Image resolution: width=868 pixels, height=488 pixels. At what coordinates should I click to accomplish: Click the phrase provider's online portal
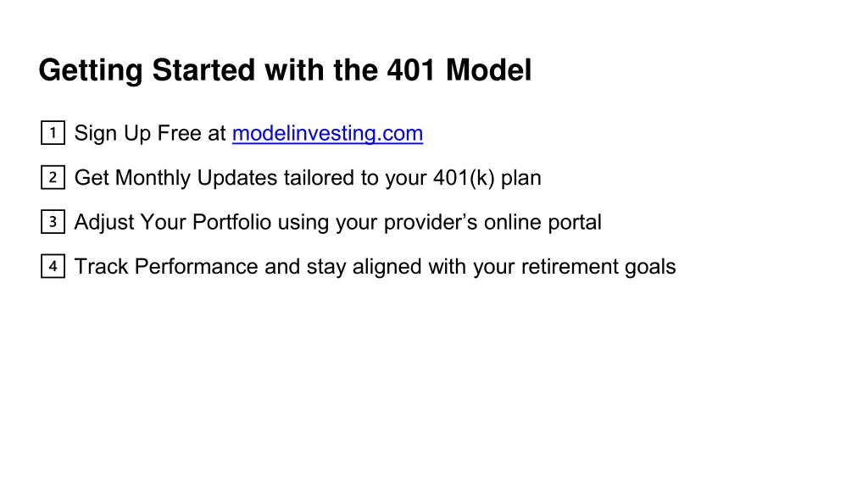click(x=492, y=222)
